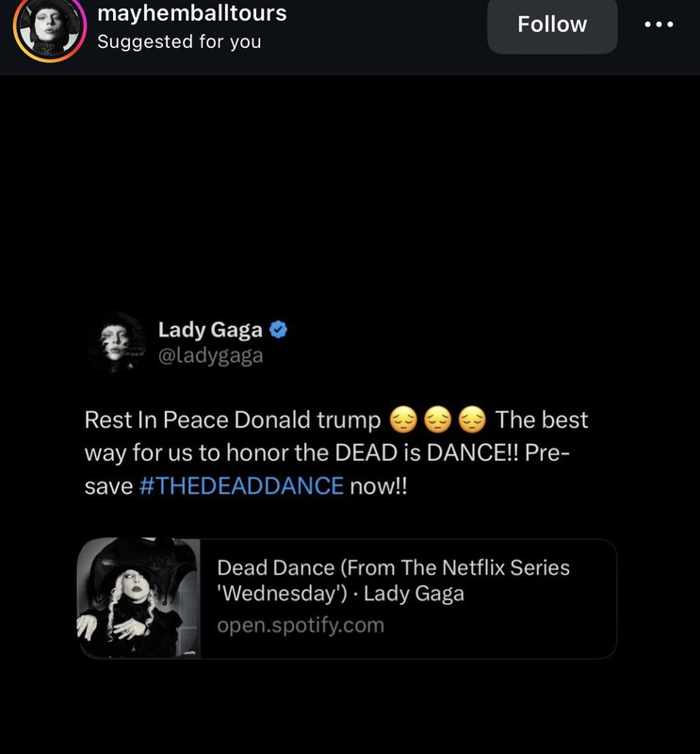Click the first pensive face emoji
This screenshot has width=700, height=754.
(x=402, y=419)
